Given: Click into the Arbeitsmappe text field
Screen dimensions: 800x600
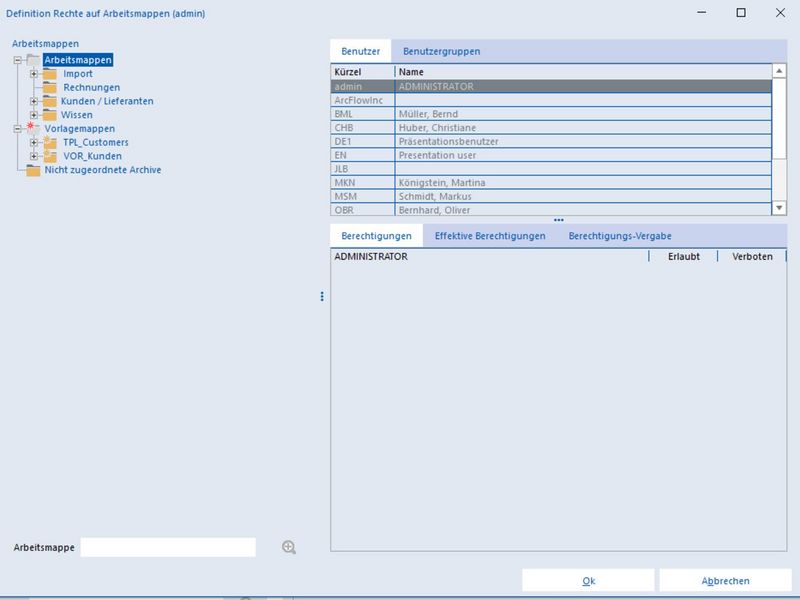Looking at the screenshot, I should [168, 547].
